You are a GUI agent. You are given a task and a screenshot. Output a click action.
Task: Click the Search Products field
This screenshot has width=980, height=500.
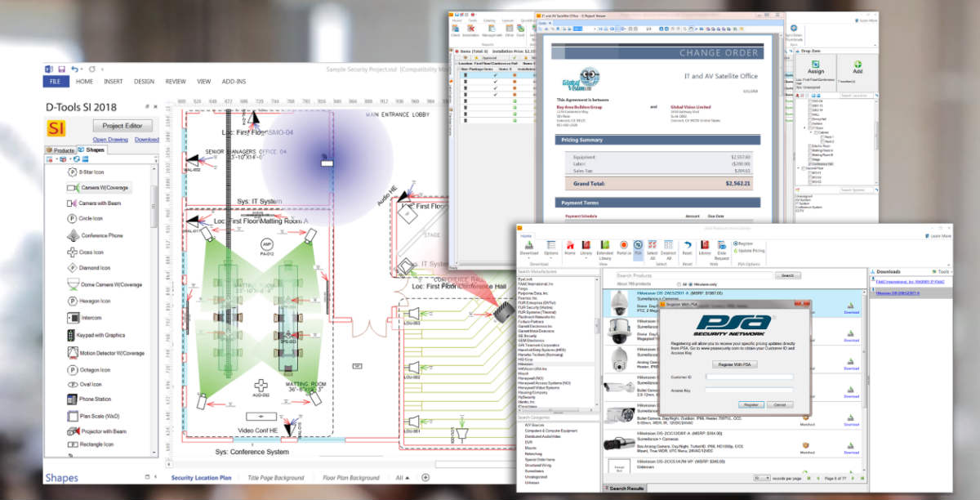click(x=693, y=276)
